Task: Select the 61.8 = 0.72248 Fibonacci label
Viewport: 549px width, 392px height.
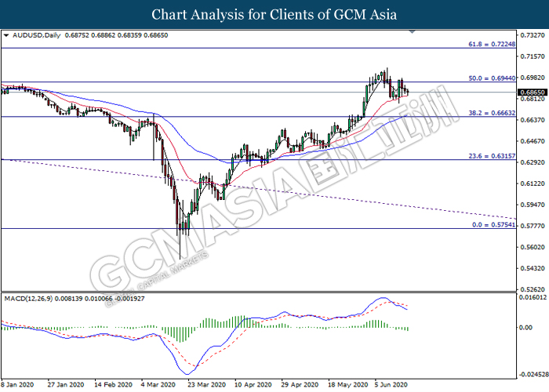Action: 491,44
